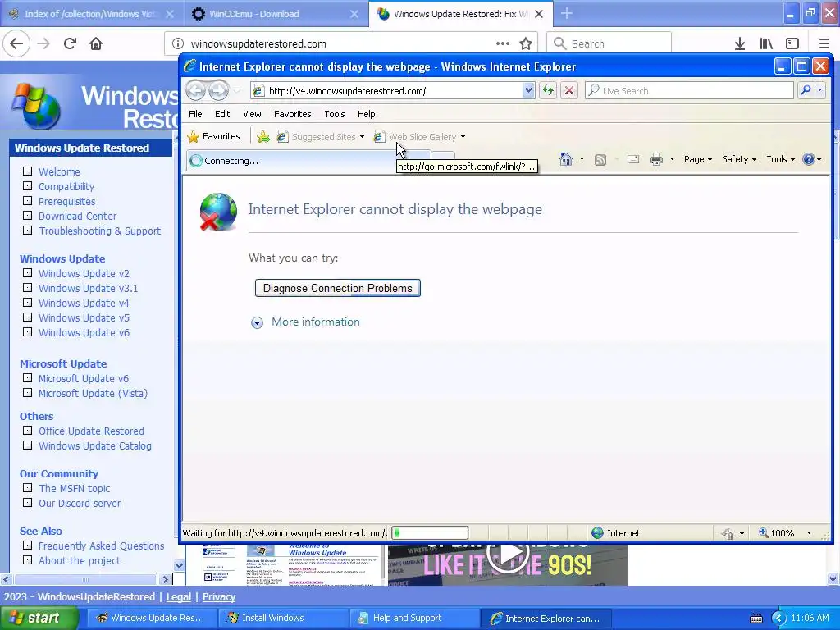Click IE Home icon in command bar
This screenshot has width=840, height=630.
coord(566,159)
